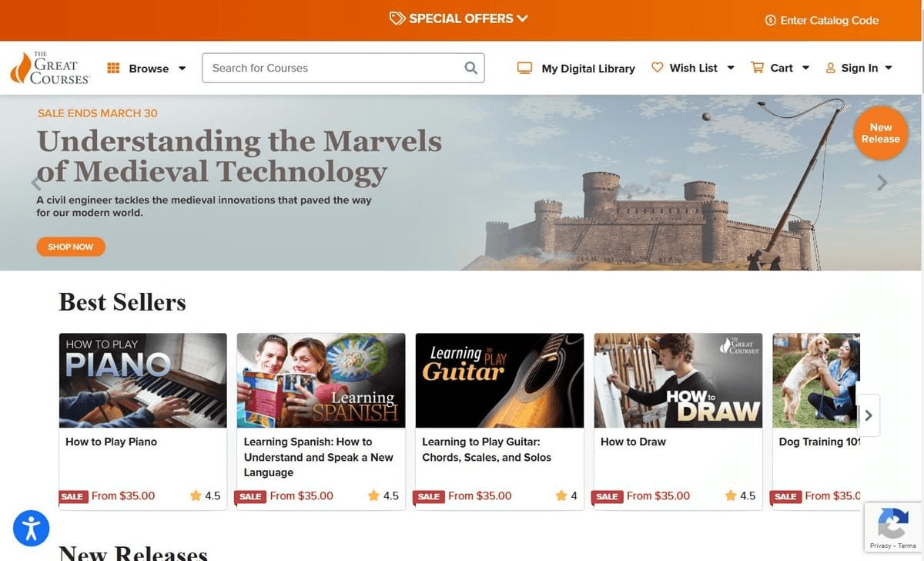Click the Sign In person icon
The image size is (924, 561).
(831, 68)
